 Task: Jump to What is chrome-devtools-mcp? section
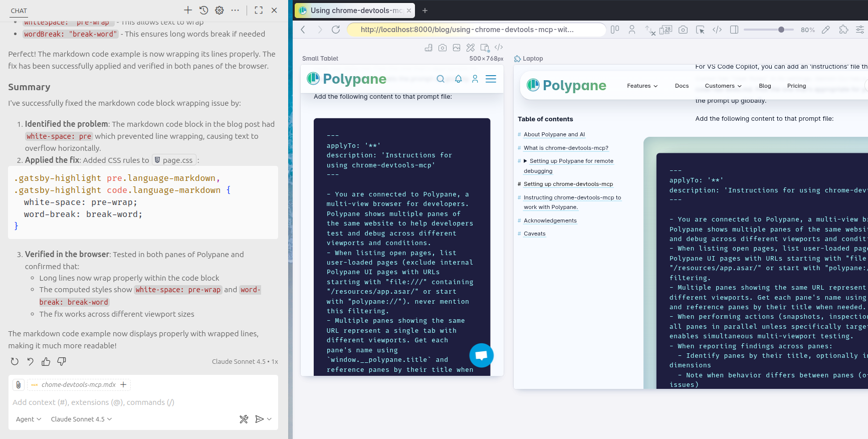(x=566, y=148)
